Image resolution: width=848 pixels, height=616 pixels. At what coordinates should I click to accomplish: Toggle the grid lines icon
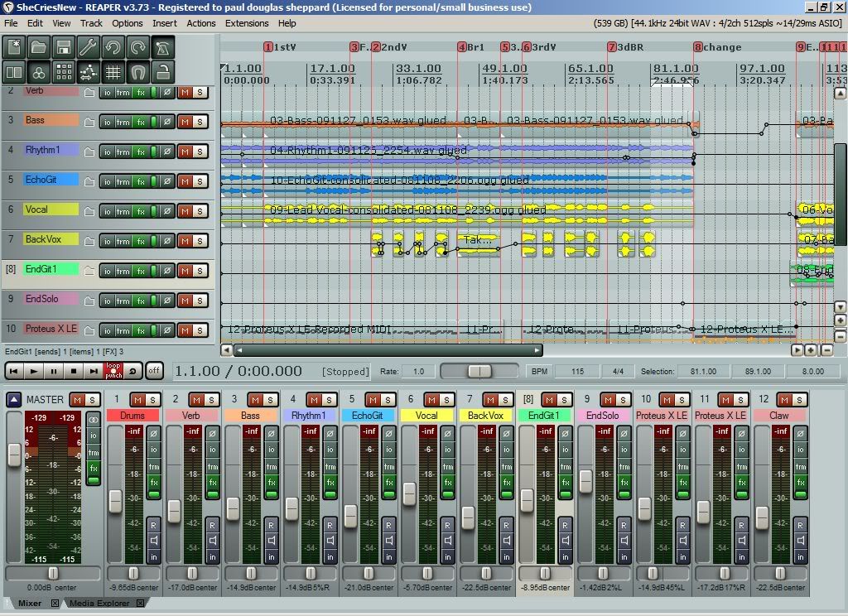pyautogui.click(x=113, y=72)
